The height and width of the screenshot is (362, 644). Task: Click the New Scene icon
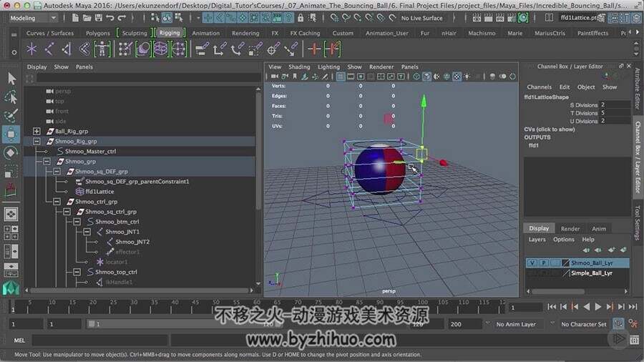74,18
